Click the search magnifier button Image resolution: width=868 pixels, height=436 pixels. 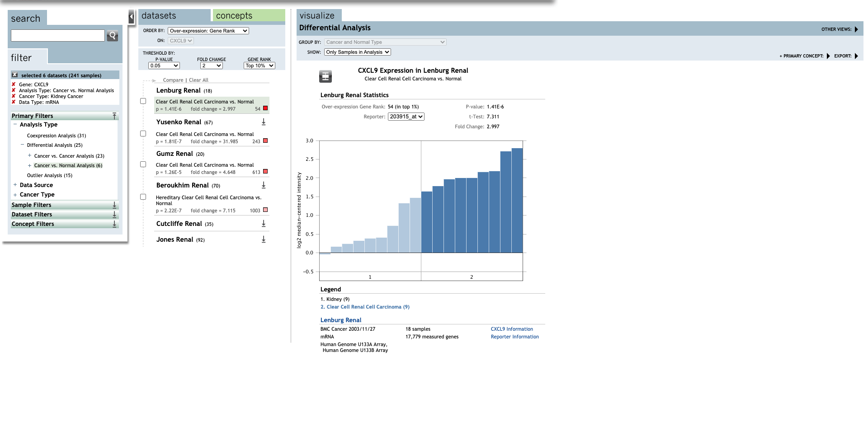point(112,36)
